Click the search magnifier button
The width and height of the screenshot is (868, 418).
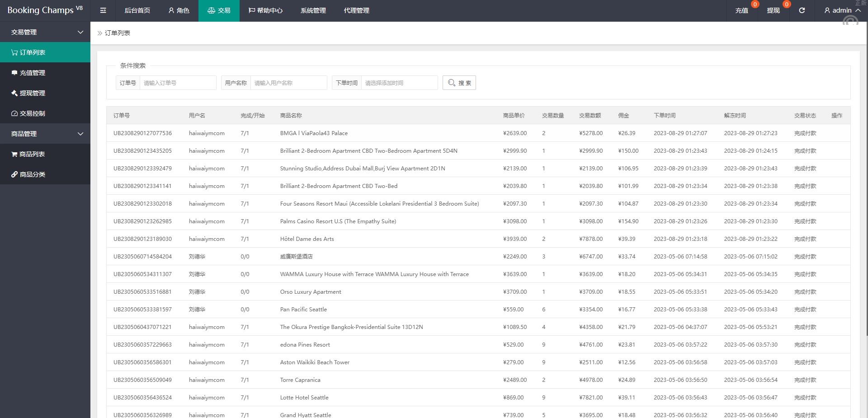(459, 83)
